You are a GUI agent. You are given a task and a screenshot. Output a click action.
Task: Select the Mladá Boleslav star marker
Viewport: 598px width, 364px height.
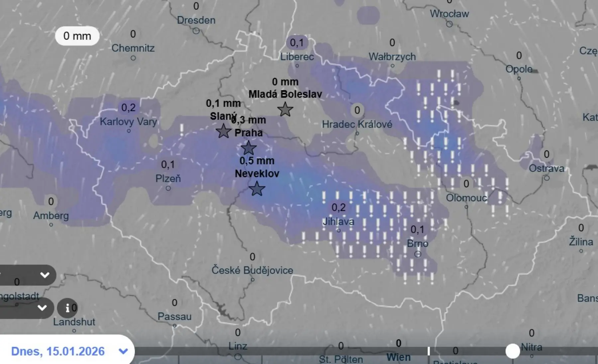285,110
